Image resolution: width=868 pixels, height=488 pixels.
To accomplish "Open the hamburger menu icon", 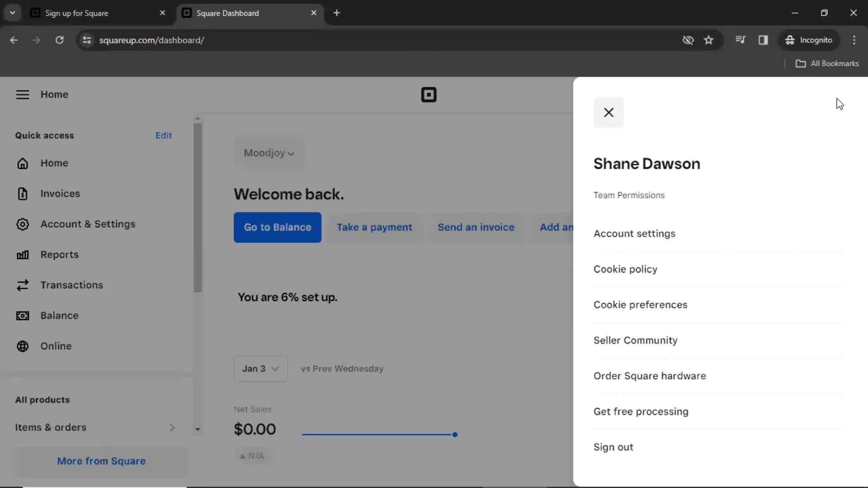I will point(21,94).
